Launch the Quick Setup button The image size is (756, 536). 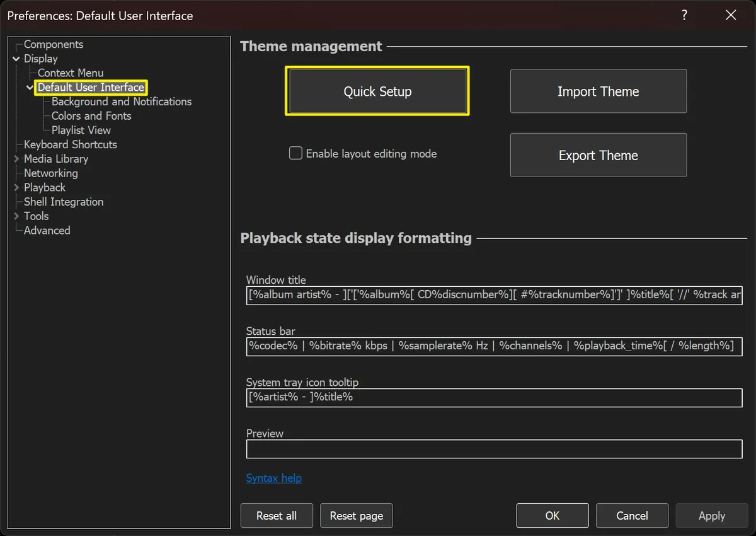tap(377, 91)
